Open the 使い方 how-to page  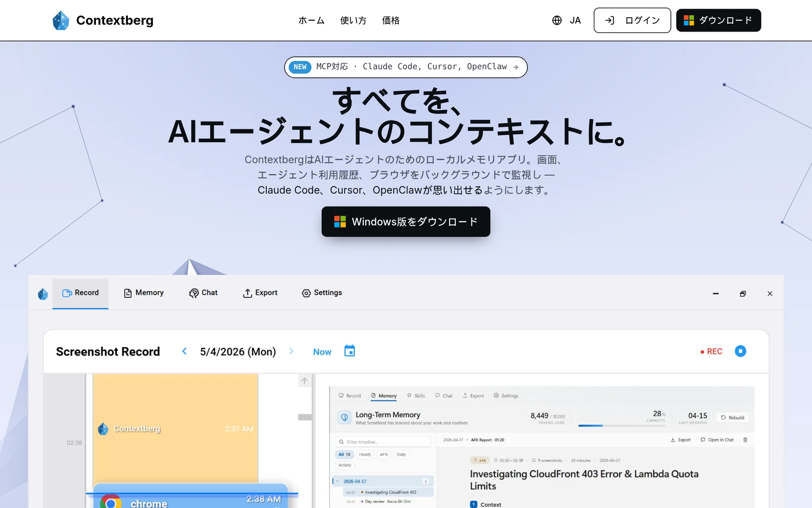click(x=353, y=20)
